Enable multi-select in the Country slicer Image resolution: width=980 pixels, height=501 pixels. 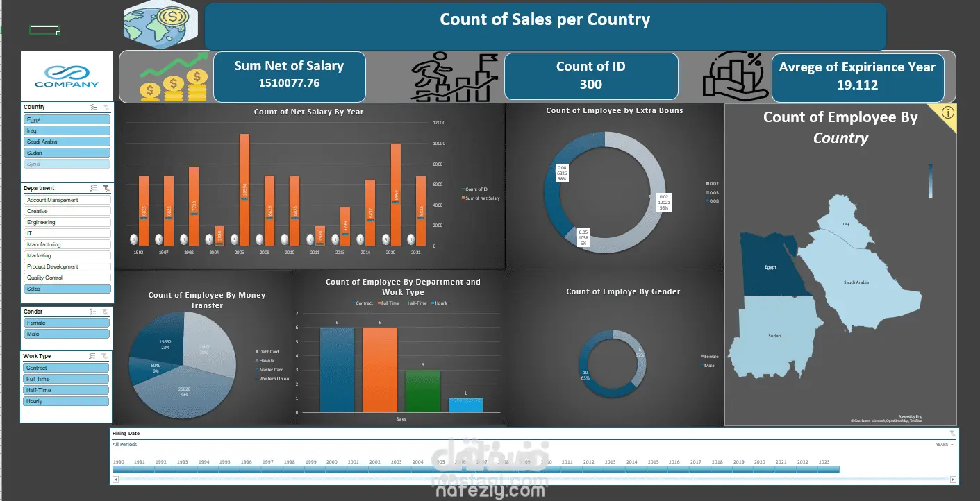(94, 108)
